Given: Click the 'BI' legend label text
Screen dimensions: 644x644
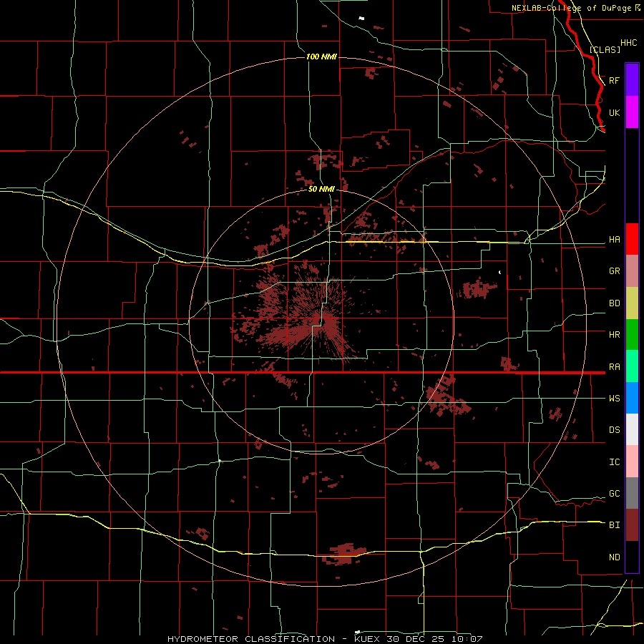Looking at the screenshot, I should pyautogui.click(x=614, y=525).
